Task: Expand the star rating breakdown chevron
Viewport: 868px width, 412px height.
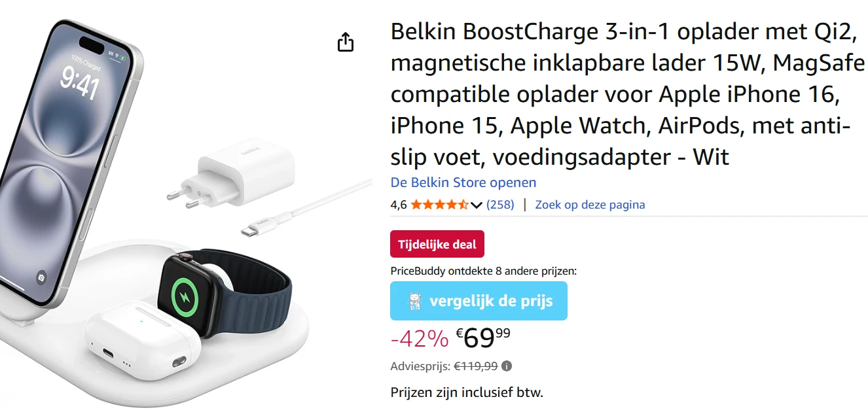Action: pos(475,205)
